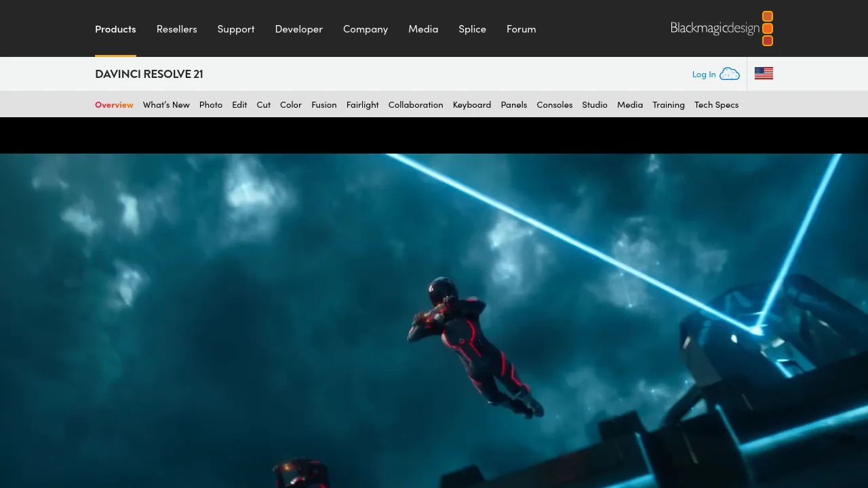Open the Fusion tab
This screenshot has width=868, height=488.
[x=324, y=105]
